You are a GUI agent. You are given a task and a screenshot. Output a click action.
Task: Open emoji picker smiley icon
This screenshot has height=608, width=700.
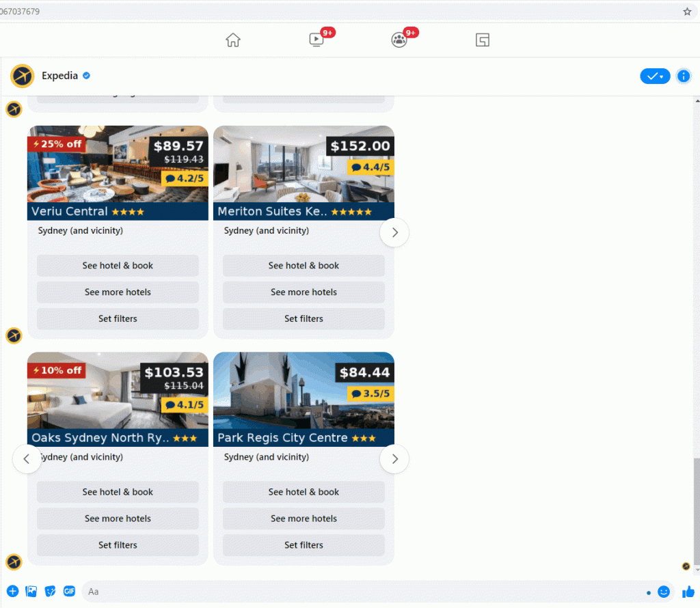pos(664,592)
